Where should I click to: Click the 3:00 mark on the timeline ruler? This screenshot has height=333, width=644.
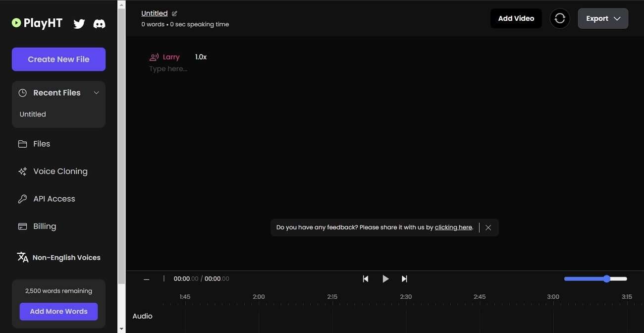(x=553, y=297)
